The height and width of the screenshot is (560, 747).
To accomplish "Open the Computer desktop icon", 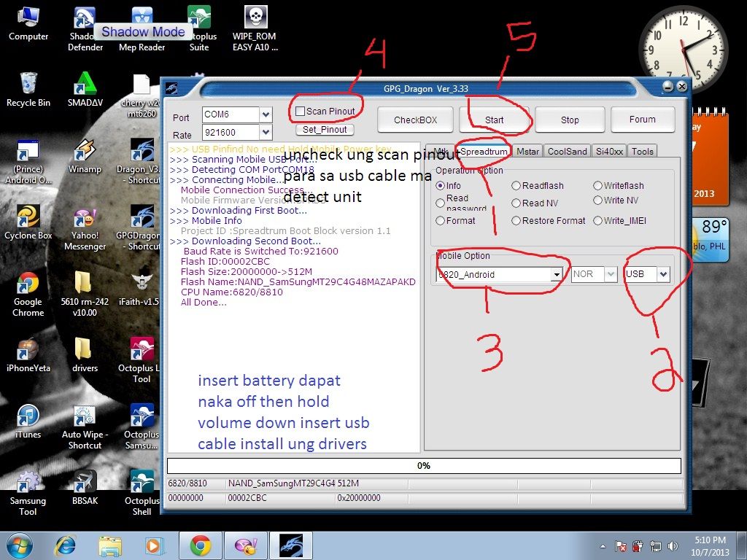I will pos(28,24).
